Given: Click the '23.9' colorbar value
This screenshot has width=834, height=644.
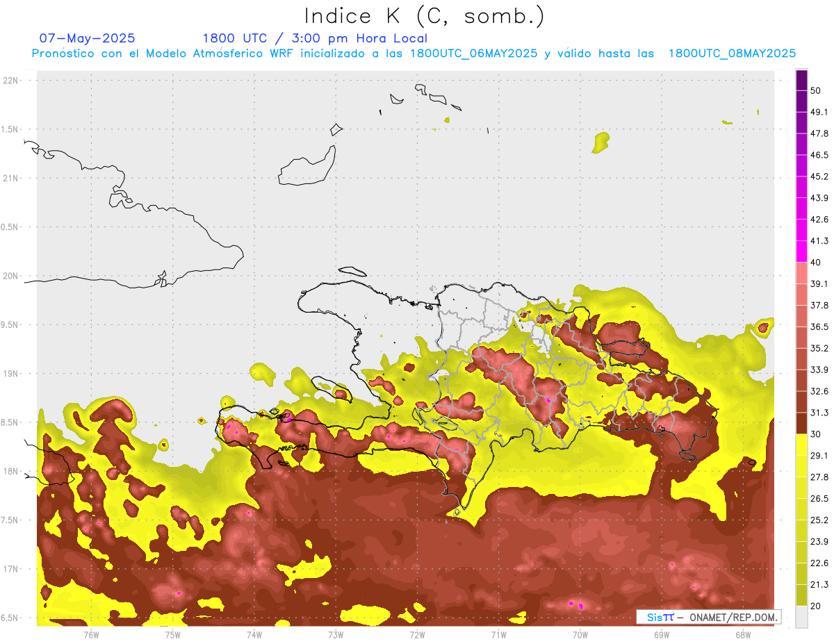Looking at the screenshot, I should [x=819, y=542].
